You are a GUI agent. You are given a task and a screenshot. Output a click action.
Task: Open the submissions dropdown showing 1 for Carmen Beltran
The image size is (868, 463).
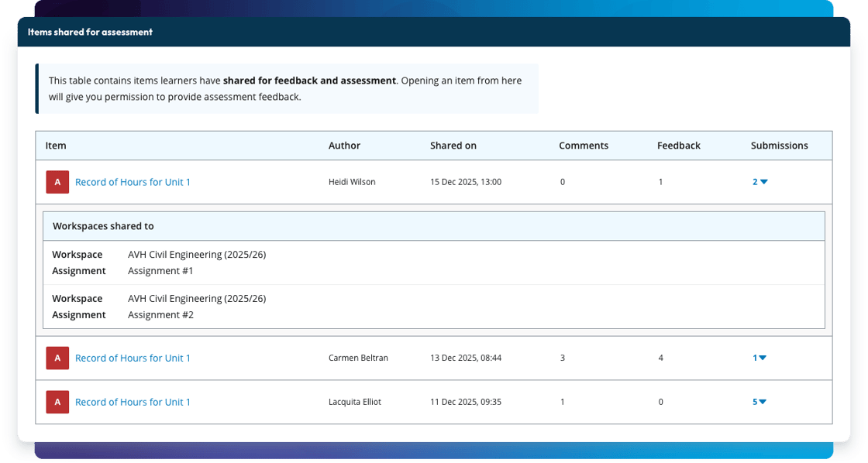coord(757,358)
